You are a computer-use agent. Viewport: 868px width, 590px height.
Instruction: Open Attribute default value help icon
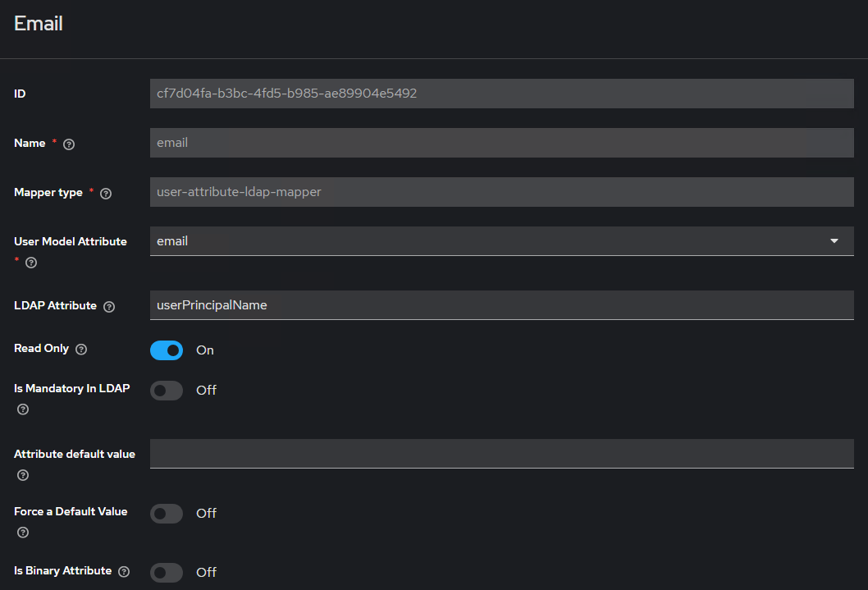point(23,475)
